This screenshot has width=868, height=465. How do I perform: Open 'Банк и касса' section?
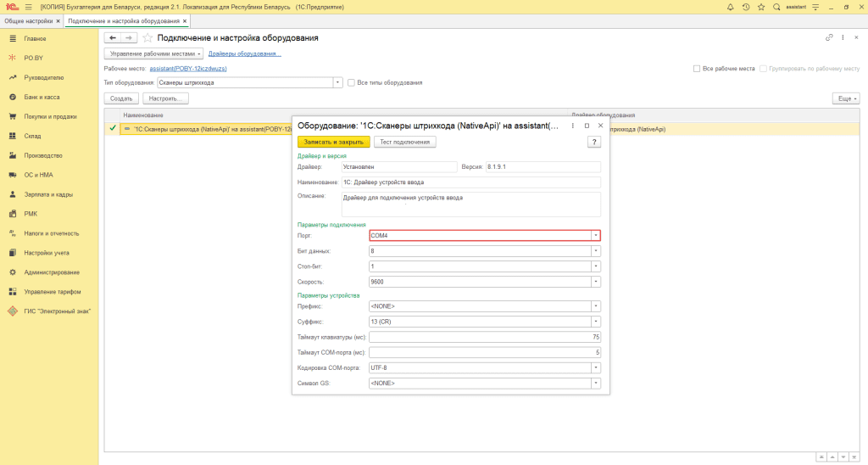42,97
